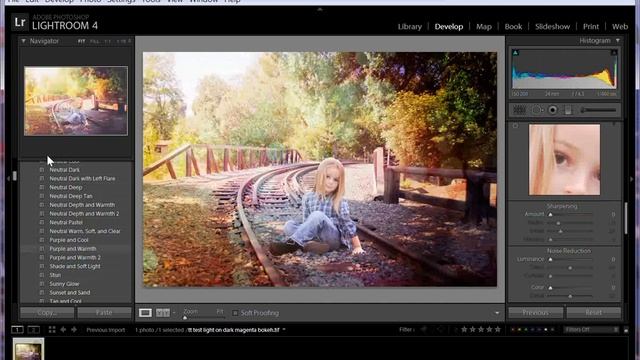Click the Grid view icon in filmstrip bar
Viewport: 640px width, 360px height.
pyautogui.click(x=52, y=329)
